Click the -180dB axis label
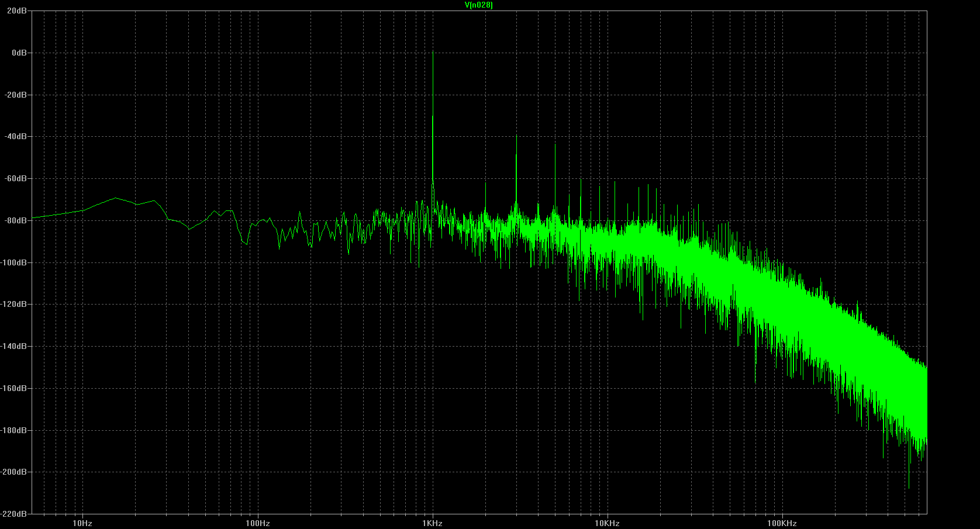Viewport: 980px width, 529px height. [x=14, y=430]
